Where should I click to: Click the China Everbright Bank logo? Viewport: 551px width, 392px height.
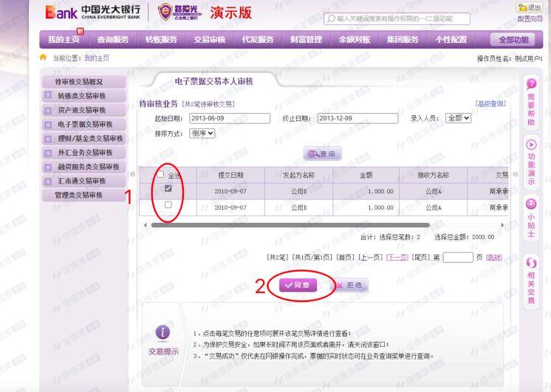coord(93,13)
